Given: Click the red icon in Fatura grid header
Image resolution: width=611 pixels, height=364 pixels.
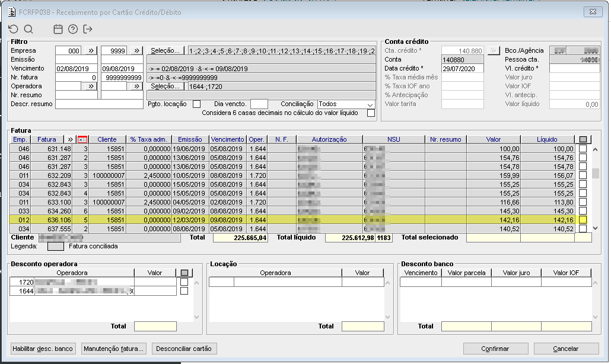Looking at the screenshot, I should pos(83,139).
